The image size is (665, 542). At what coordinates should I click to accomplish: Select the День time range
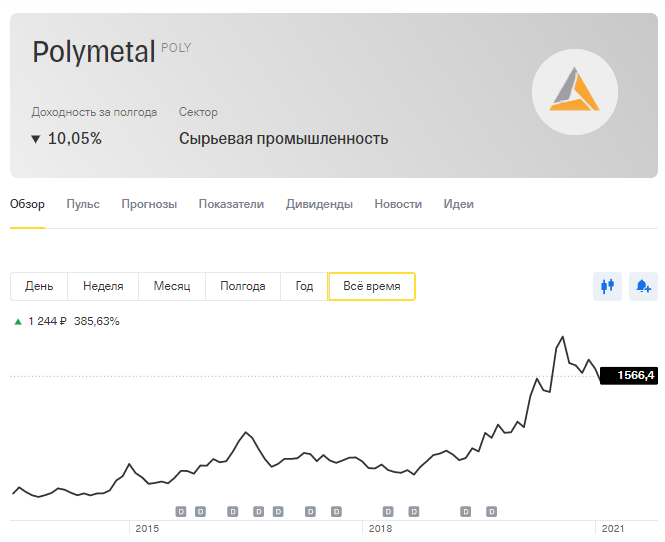pos(39,286)
